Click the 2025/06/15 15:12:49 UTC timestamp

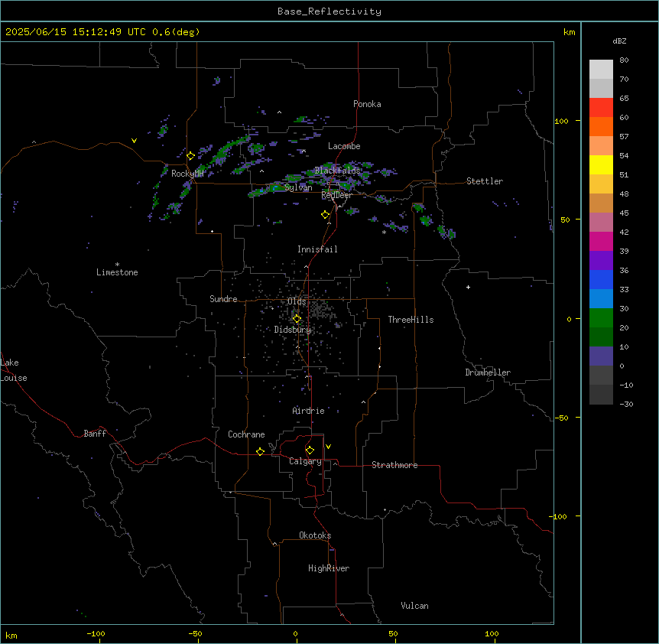[x=76, y=32]
